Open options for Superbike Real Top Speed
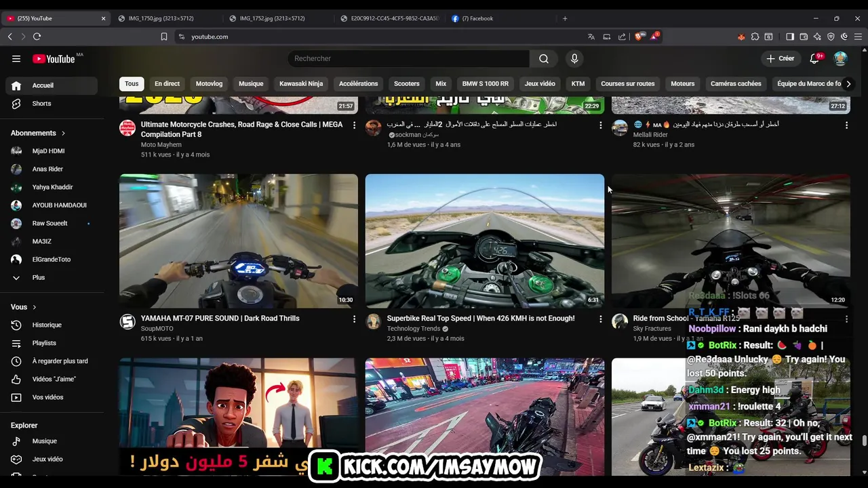Screen dimensions: 868x488 point(600,319)
